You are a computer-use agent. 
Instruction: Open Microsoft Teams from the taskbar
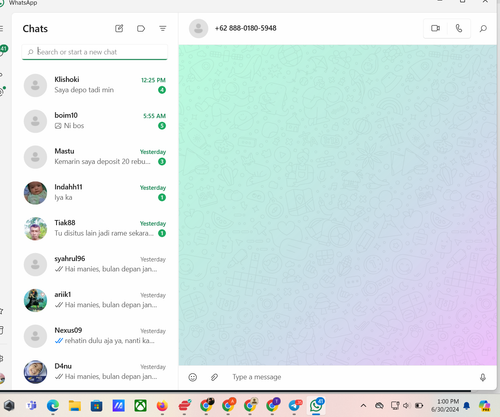point(32,406)
